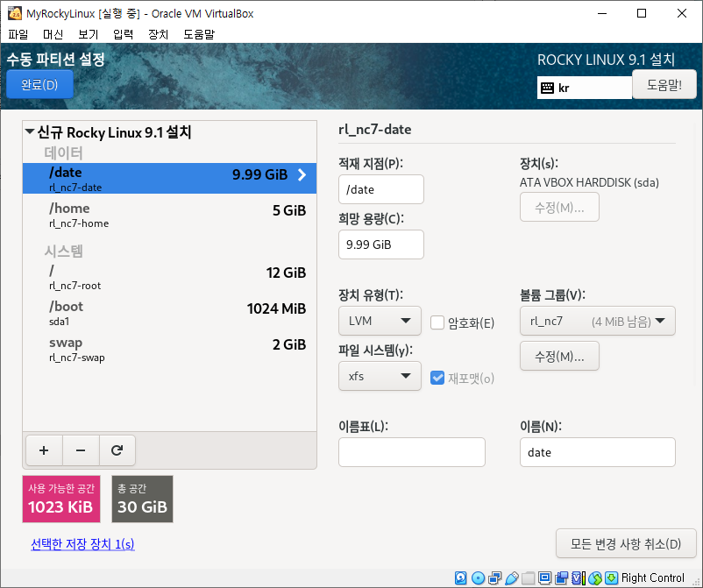
Task: Click the CPU virtualization status icon
Action: click(x=578, y=578)
